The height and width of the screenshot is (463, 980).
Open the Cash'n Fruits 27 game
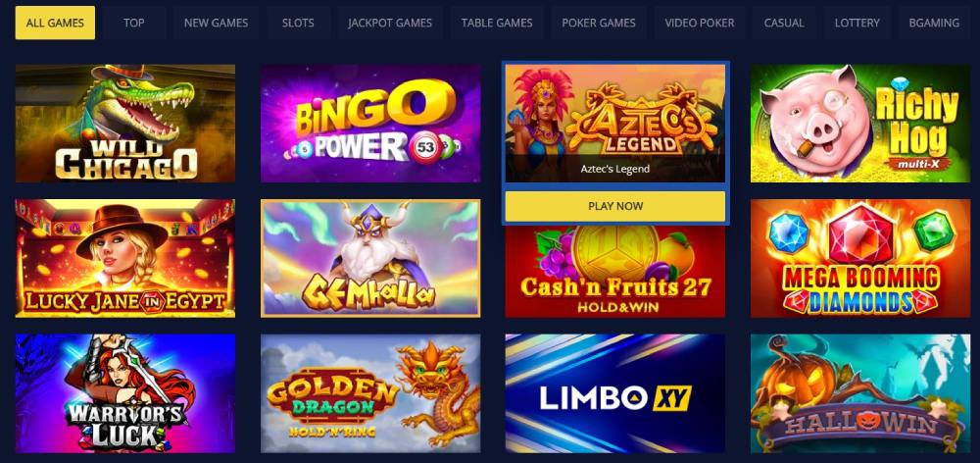pyautogui.click(x=615, y=272)
